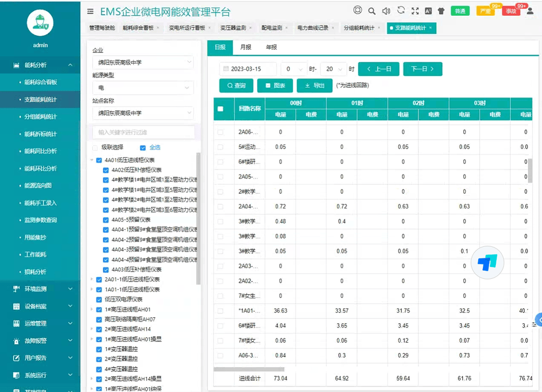This screenshot has height=392, width=542.
Task: Click the refresh icon in top toolbar
Action: pyautogui.click(x=401, y=10)
